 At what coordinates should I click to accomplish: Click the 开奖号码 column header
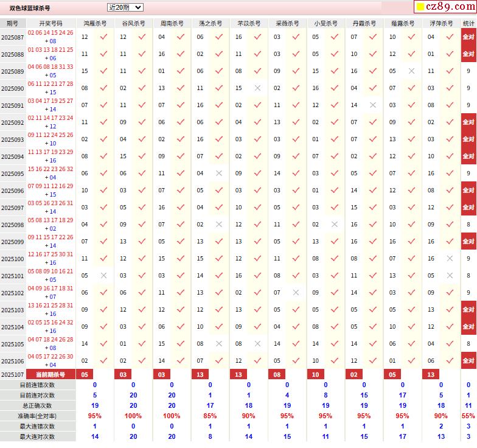[x=50, y=23]
